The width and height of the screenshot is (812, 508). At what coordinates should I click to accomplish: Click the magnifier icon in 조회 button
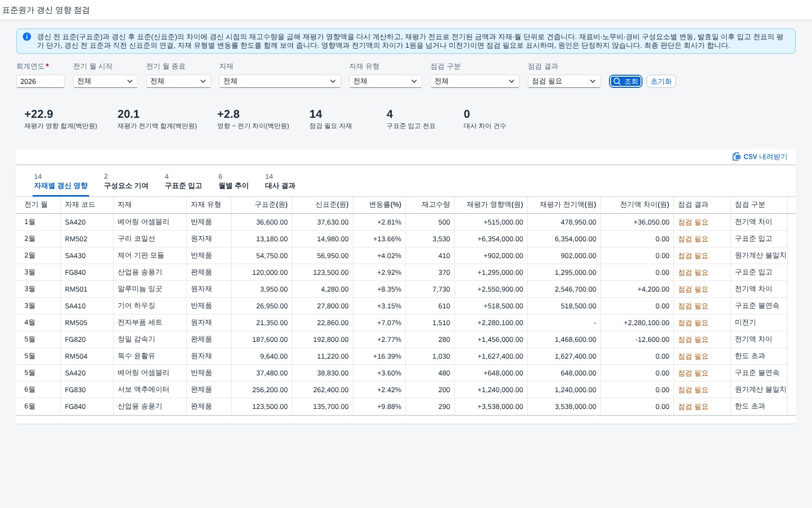617,81
